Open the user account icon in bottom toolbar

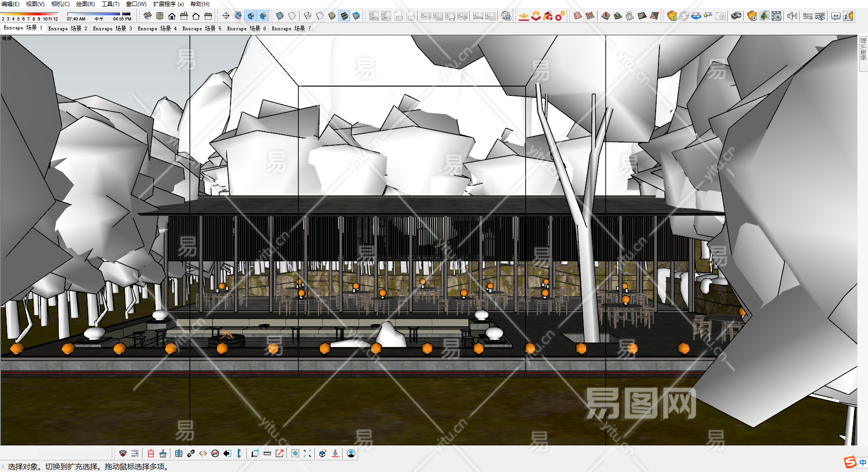pyautogui.click(x=351, y=453)
